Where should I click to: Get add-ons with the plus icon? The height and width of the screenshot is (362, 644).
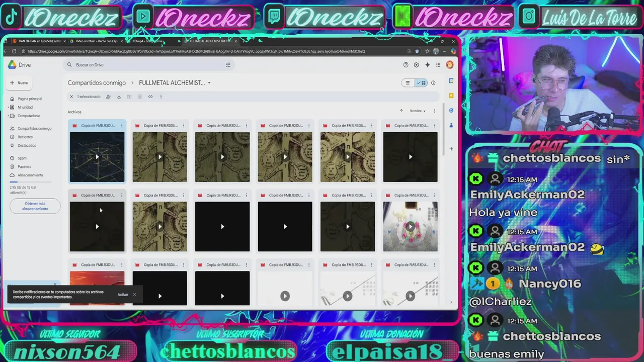(451, 149)
